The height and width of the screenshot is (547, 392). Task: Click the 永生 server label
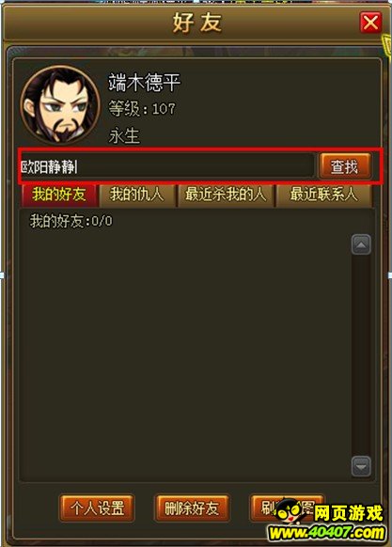coord(124,136)
